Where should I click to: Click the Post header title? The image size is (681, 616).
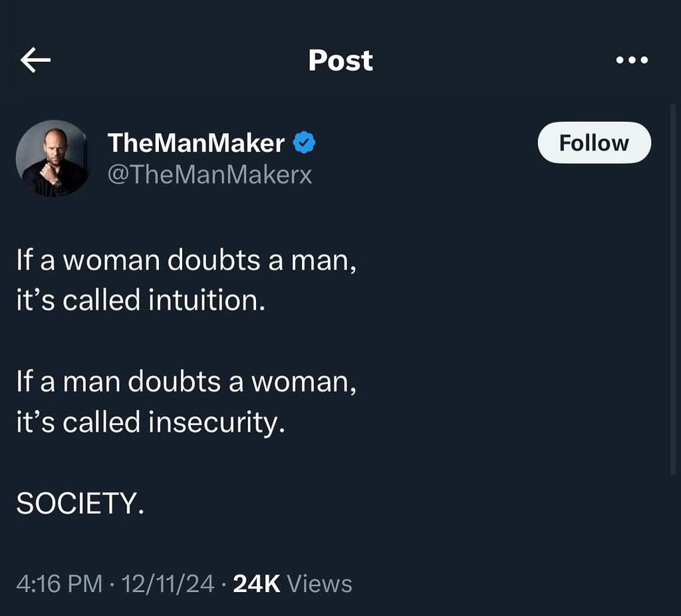(x=340, y=61)
